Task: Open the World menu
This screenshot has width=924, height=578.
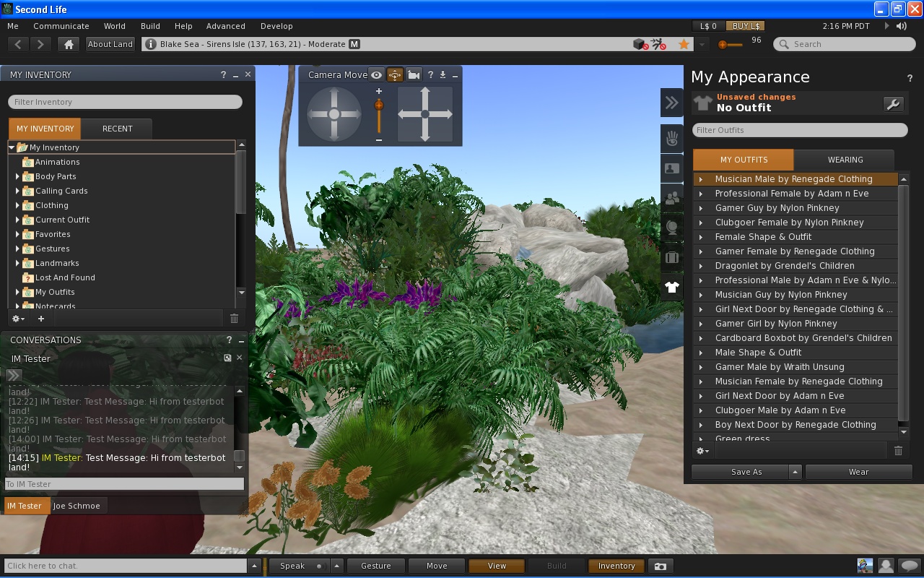Action: 114,26
